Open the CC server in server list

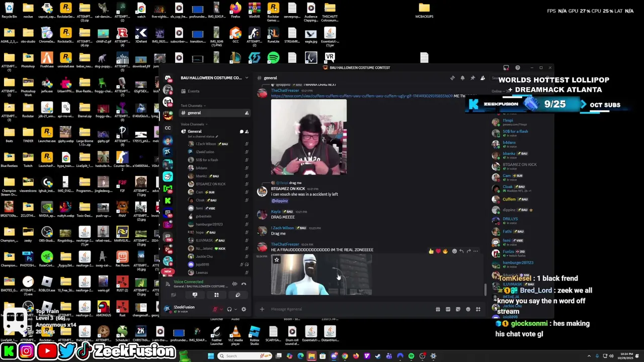(x=168, y=128)
